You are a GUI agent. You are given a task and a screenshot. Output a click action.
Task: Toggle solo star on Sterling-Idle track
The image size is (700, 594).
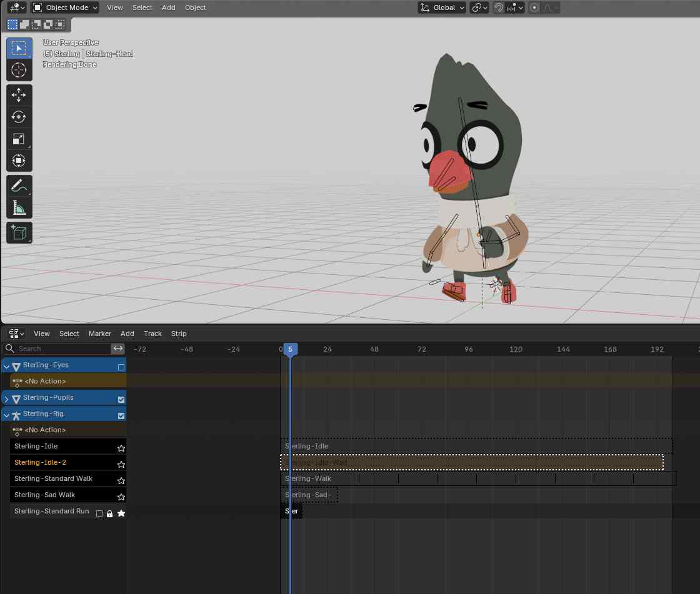click(121, 448)
